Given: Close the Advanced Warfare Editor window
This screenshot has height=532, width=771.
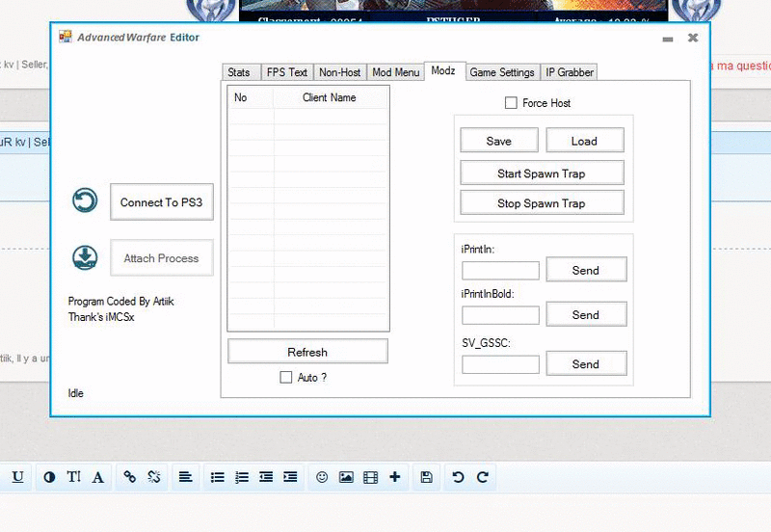Looking at the screenshot, I should pos(693,38).
